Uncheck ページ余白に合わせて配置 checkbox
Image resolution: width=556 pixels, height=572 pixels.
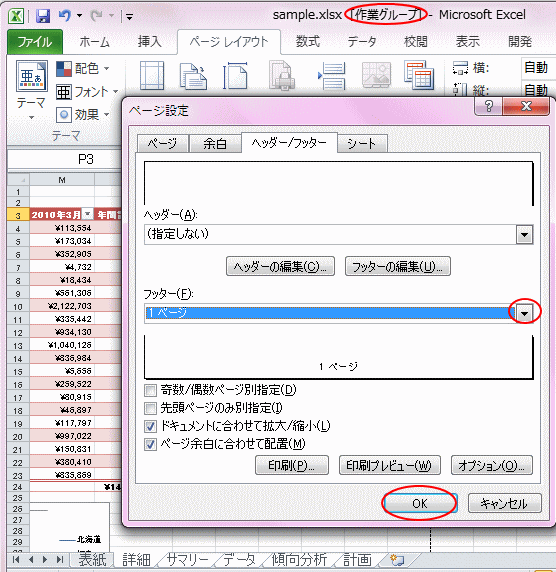pyautogui.click(x=150, y=444)
